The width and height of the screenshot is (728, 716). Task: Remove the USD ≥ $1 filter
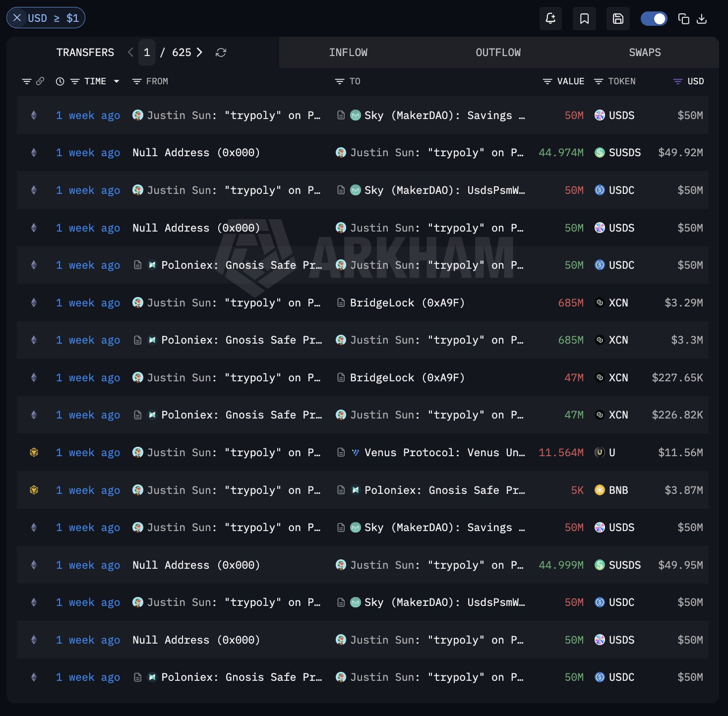(x=17, y=18)
